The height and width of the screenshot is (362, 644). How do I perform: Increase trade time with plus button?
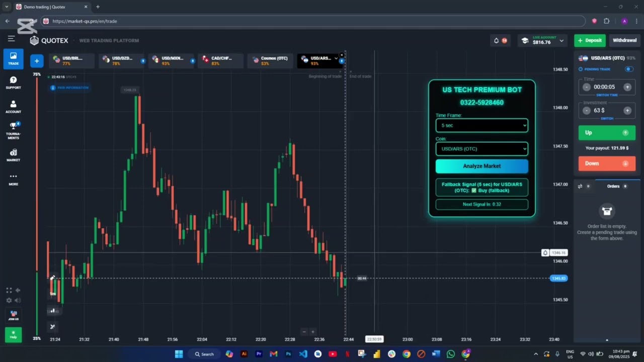(627, 87)
